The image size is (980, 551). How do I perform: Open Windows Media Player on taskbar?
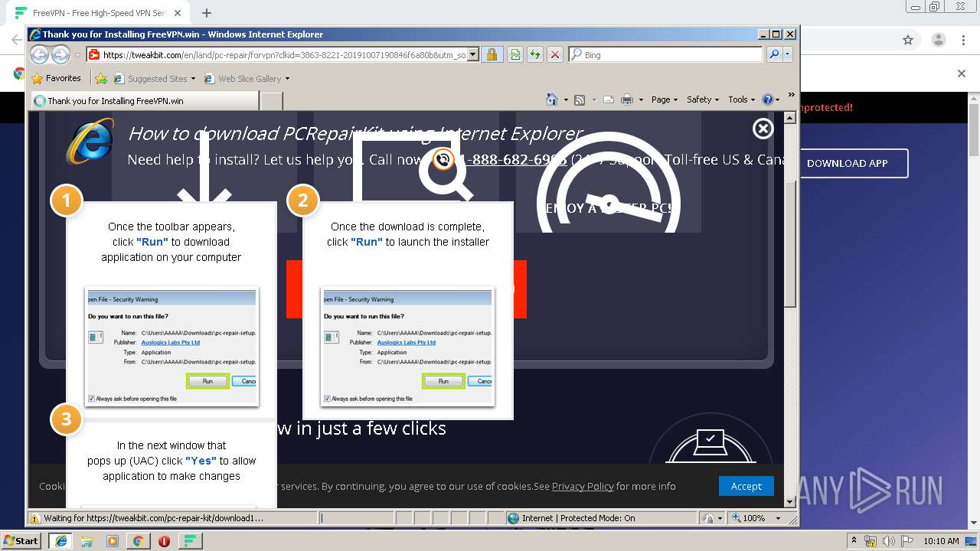coord(113,541)
